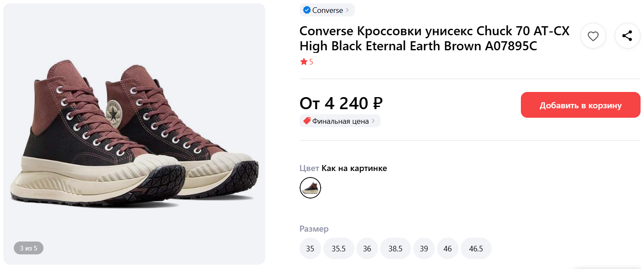Expand the Converse brand chevron
This screenshot has height=269, width=644.
coord(348,10)
